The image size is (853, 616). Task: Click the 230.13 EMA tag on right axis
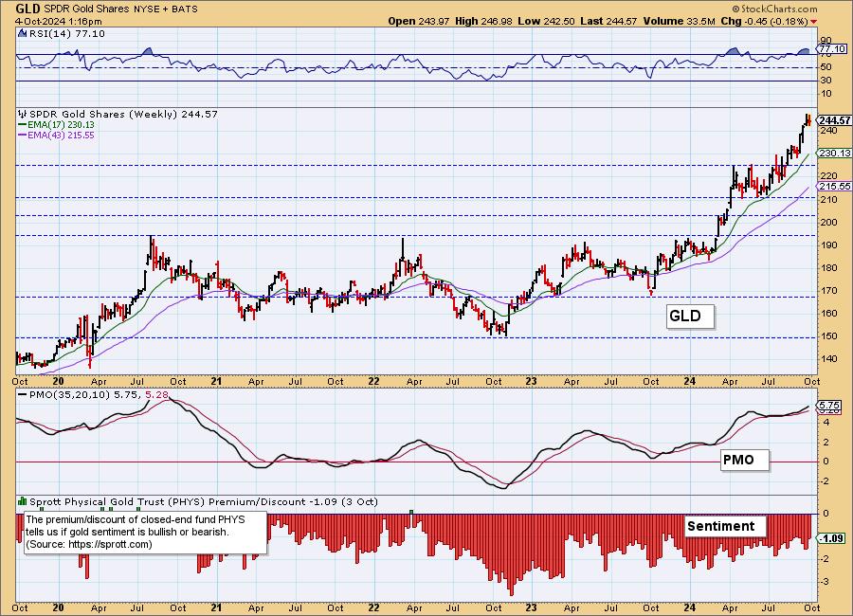834,154
